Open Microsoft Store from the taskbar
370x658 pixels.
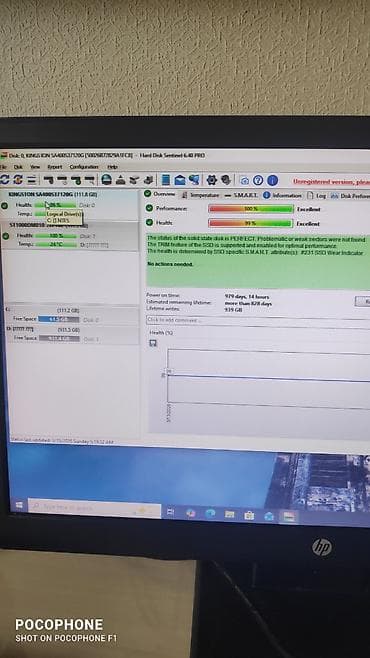coord(249,516)
